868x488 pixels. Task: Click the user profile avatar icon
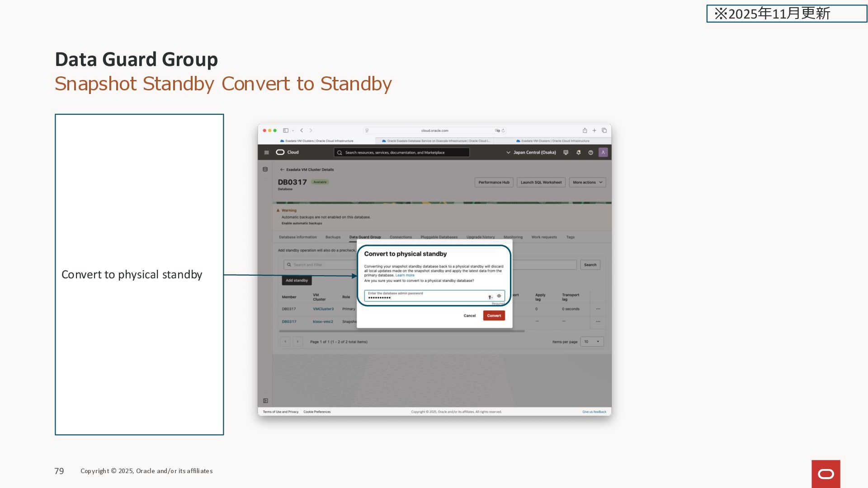(x=603, y=152)
